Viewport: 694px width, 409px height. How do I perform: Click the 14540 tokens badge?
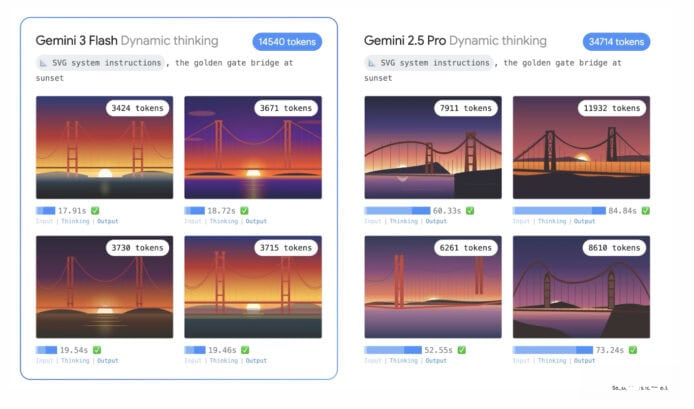click(286, 42)
